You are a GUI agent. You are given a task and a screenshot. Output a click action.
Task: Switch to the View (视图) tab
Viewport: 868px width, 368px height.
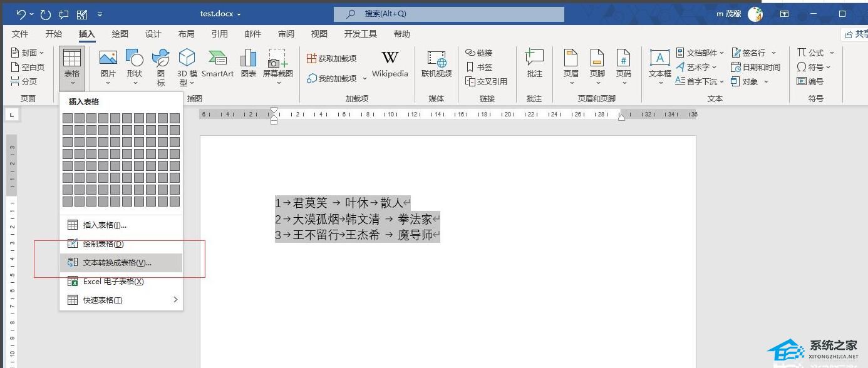click(319, 34)
